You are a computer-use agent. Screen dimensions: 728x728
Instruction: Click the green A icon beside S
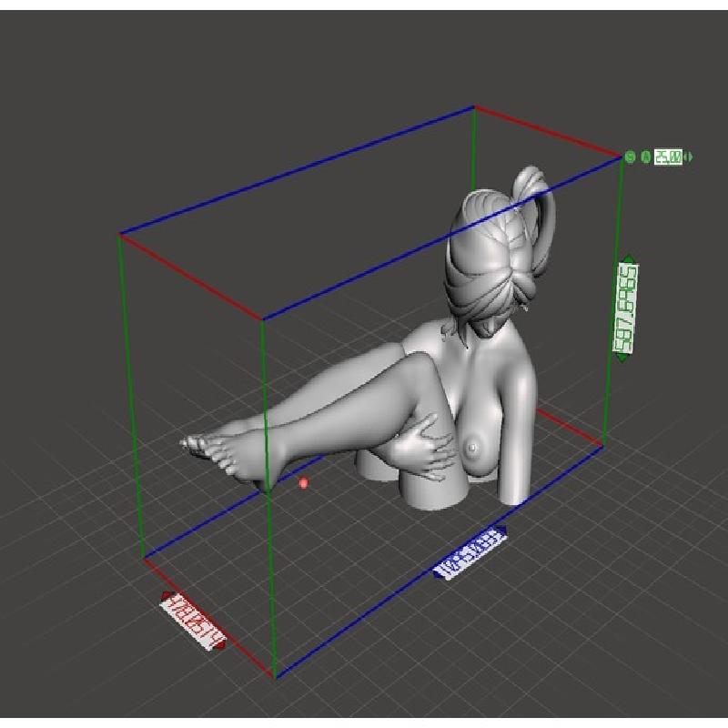(x=645, y=157)
